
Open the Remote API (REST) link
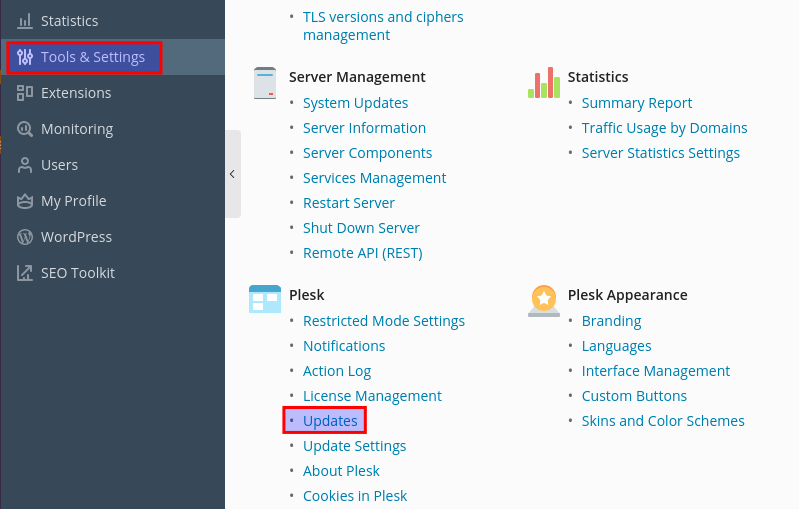click(x=362, y=253)
